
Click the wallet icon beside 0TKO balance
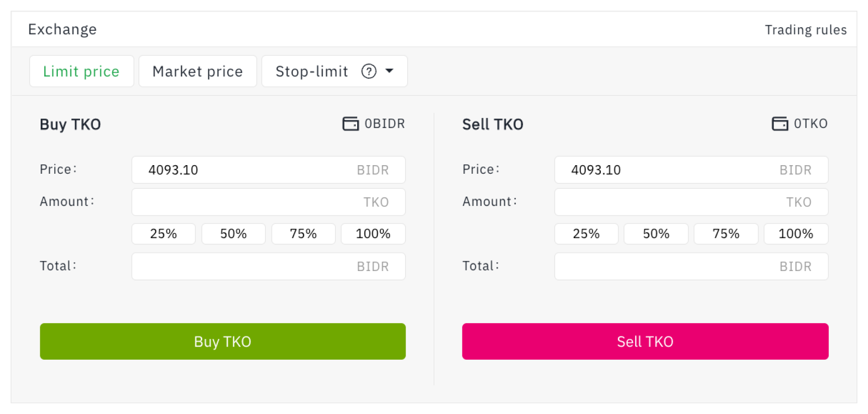click(x=779, y=124)
